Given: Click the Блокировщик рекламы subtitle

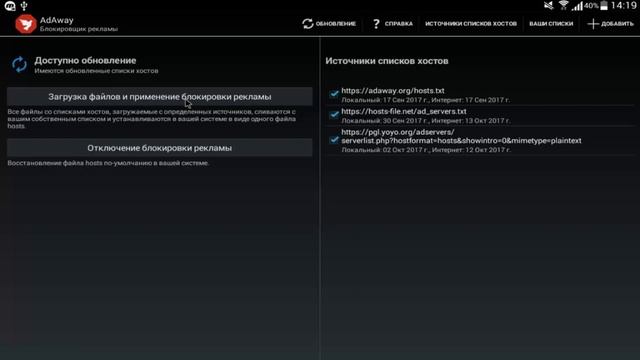Looking at the screenshot, I should click(x=79, y=29).
